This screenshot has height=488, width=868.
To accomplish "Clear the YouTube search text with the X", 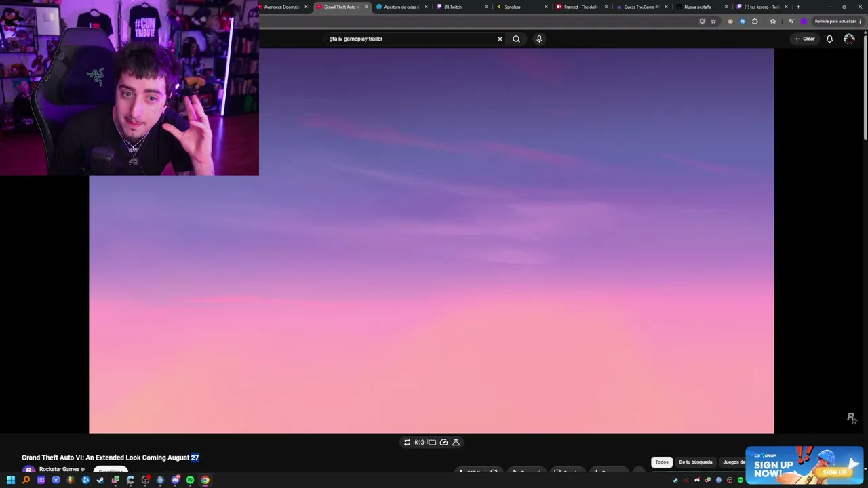I will tap(500, 39).
